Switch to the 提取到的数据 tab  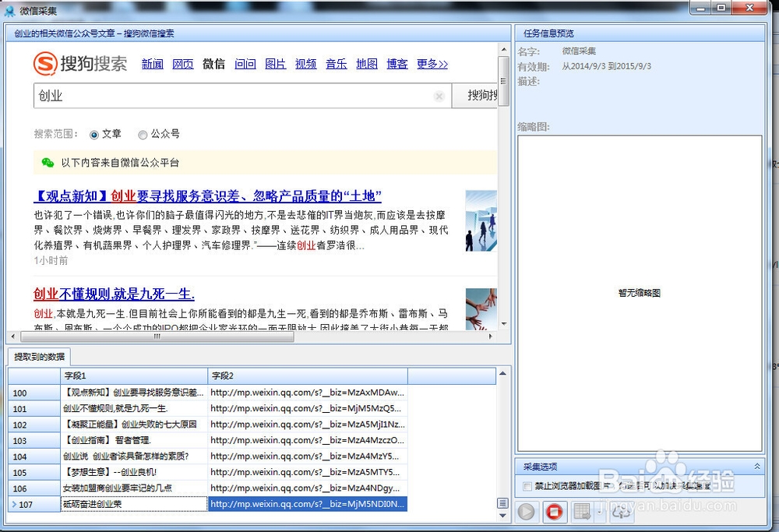pyautogui.click(x=39, y=357)
